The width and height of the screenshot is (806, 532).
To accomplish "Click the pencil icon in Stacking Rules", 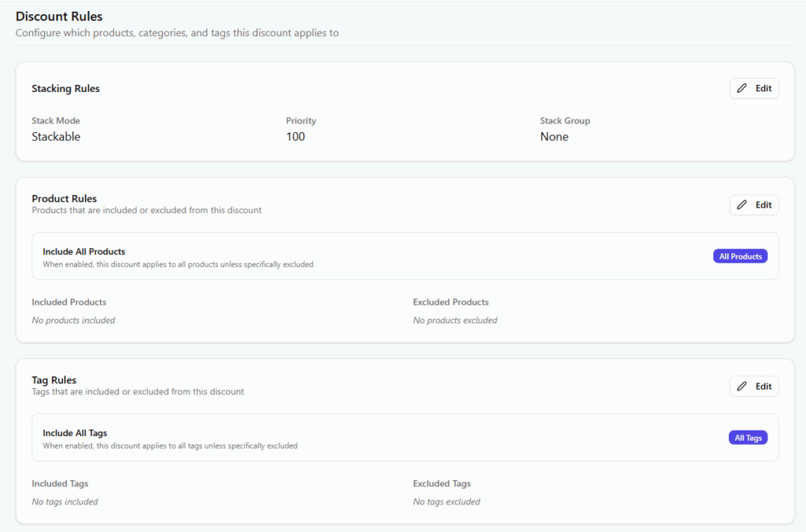I will (741, 89).
